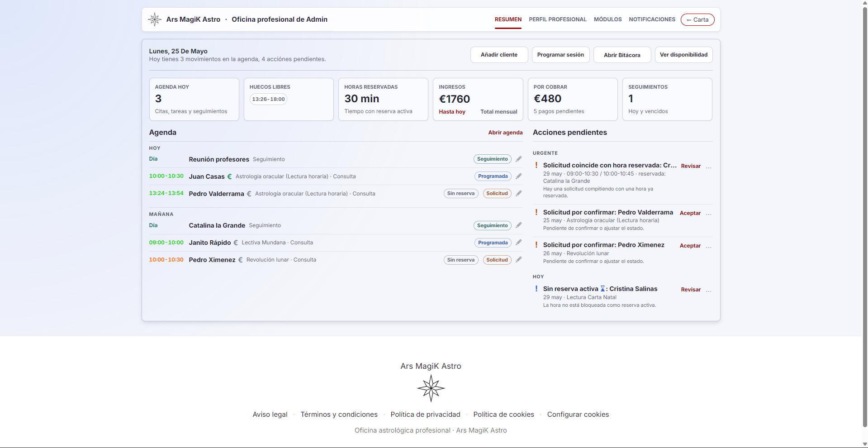Click the Programada badge on Janito Rápido

point(493,243)
